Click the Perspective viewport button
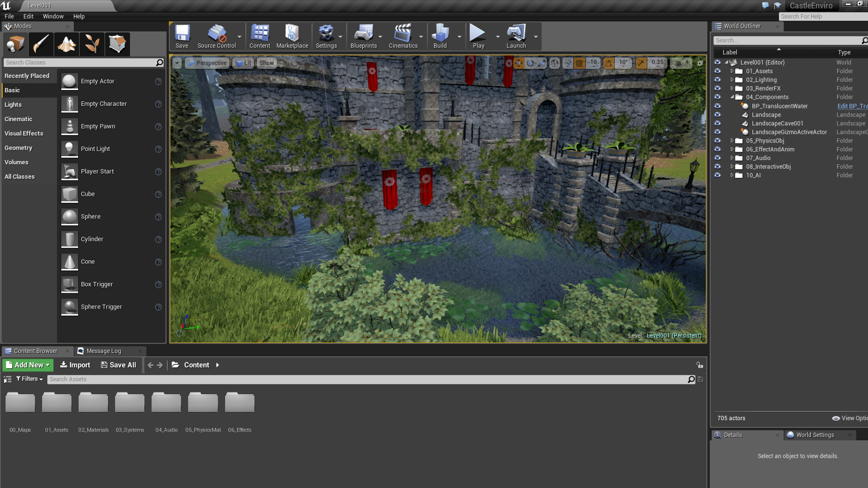Image resolution: width=868 pixels, height=488 pixels. pos(207,63)
